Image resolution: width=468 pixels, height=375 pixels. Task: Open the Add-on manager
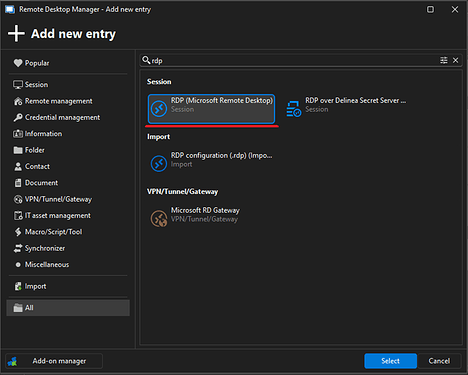click(x=54, y=361)
